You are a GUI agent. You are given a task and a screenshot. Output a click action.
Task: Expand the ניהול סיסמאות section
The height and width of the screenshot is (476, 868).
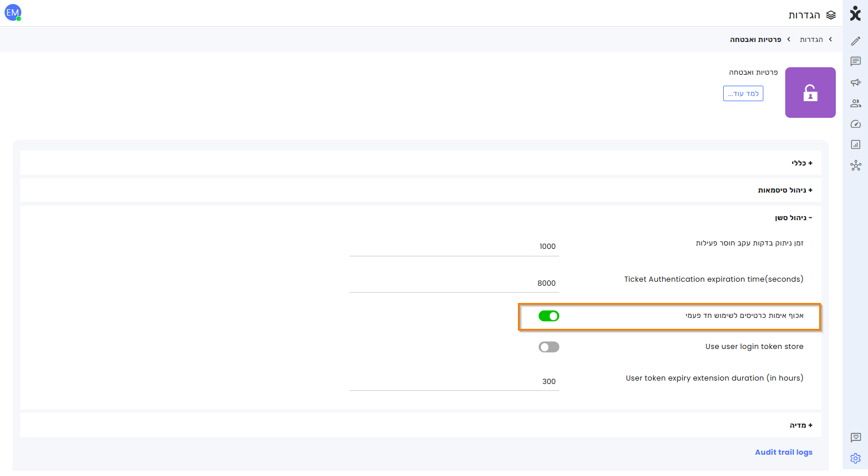420,190
